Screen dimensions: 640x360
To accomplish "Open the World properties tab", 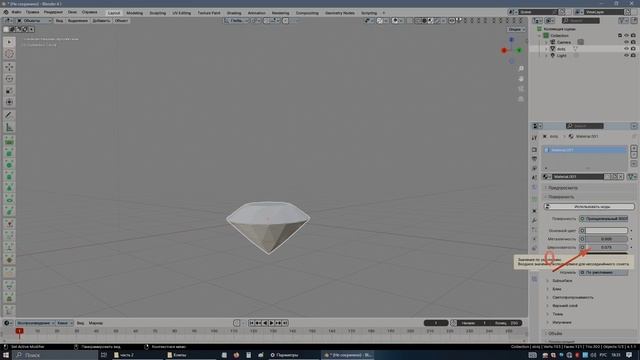I will (534, 187).
